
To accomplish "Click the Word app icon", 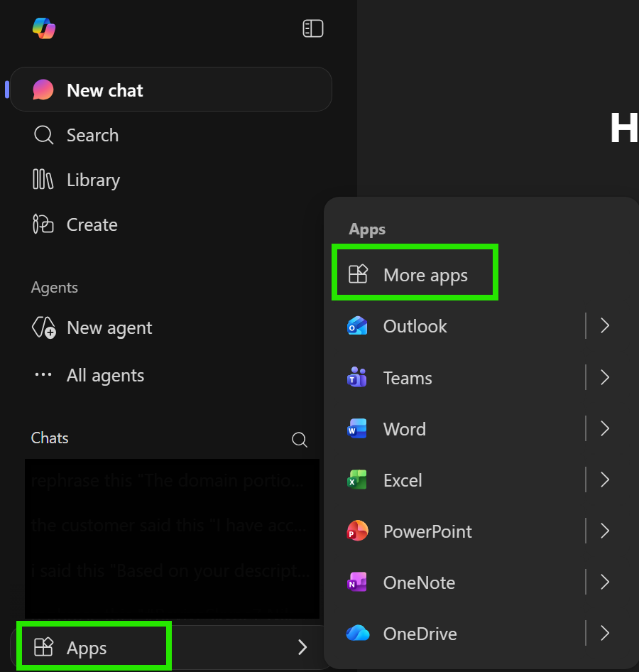I will [357, 428].
